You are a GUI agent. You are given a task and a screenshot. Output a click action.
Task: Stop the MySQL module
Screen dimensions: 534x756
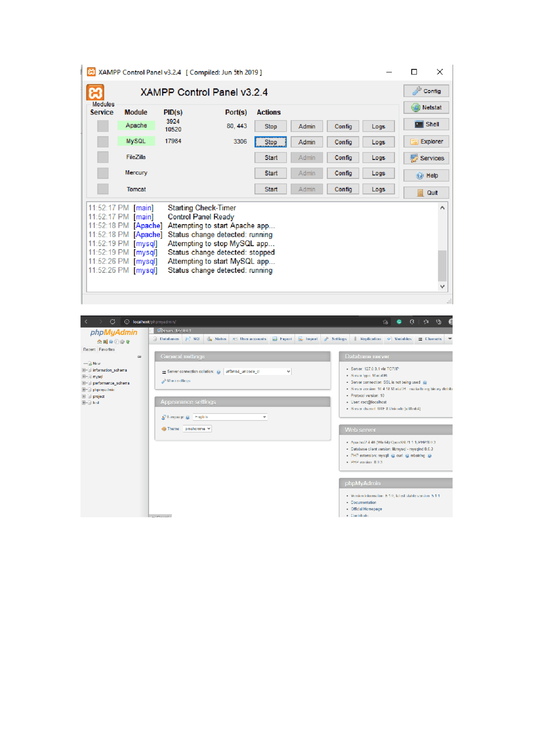[271, 142]
